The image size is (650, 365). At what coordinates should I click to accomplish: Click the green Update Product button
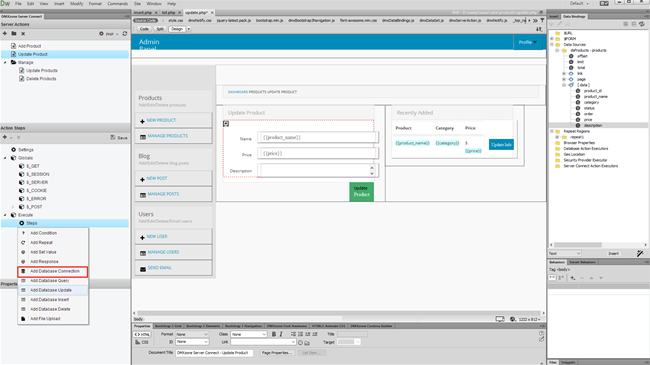pos(361,192)
